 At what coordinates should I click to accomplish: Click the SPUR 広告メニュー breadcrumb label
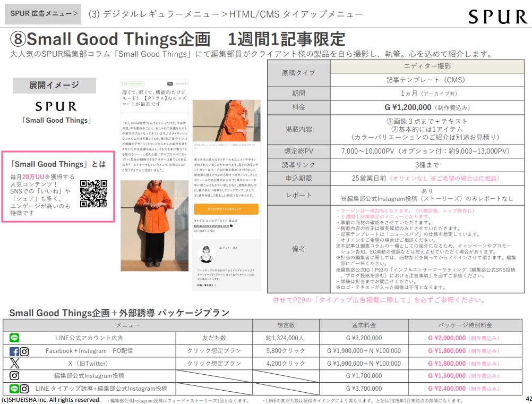[43, 14]
